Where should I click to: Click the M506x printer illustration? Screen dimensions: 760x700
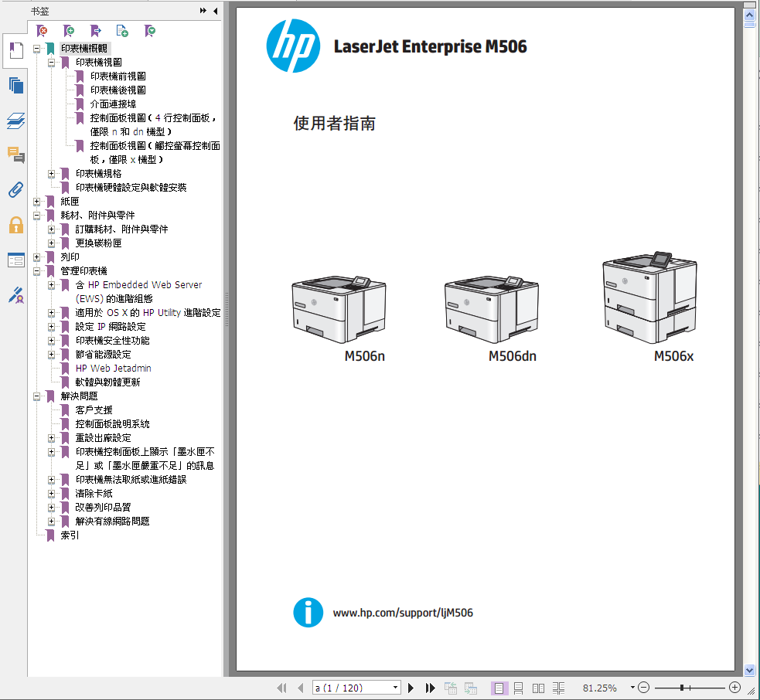click(649, 297)
